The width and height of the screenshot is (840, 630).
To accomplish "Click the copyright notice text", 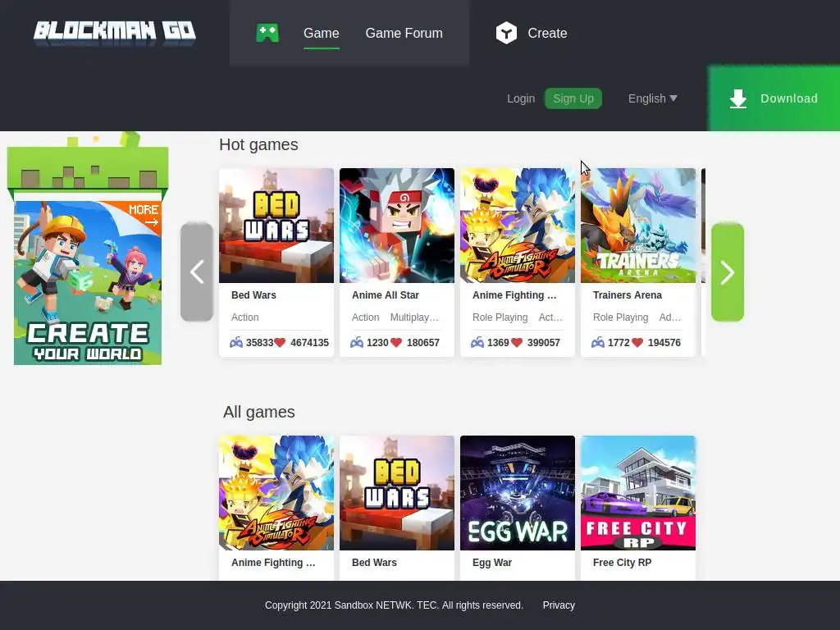I will click(x=394, y=605).
